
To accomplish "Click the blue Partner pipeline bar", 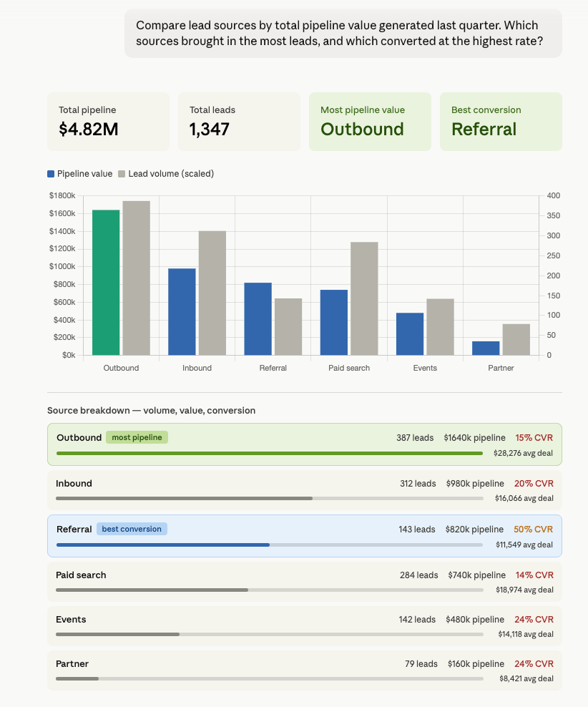I will point(486,348).
